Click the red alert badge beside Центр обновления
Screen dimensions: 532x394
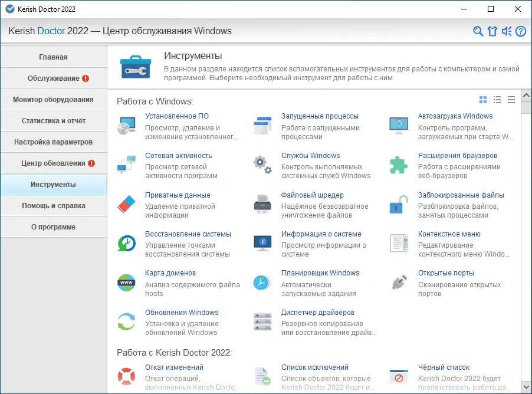[x=91, y=163]
